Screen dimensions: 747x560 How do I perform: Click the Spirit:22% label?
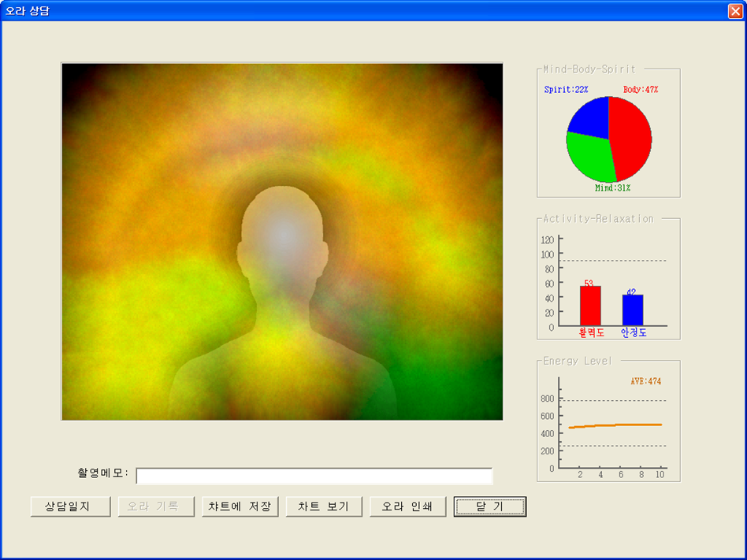click(x=566, y=90)
